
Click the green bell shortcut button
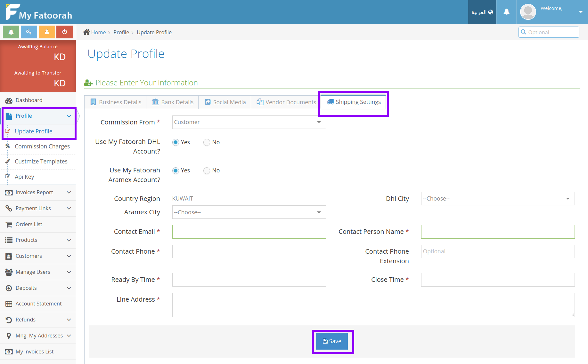click(x=11, y=32)
